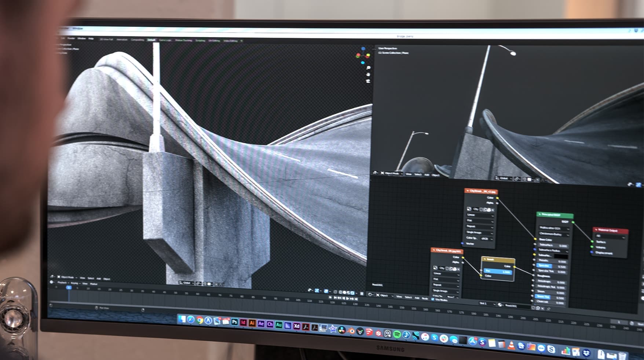Open the App Store from the dock
Image resolution: width=644 pixels, height=360 pixels.
pos(473,341)
